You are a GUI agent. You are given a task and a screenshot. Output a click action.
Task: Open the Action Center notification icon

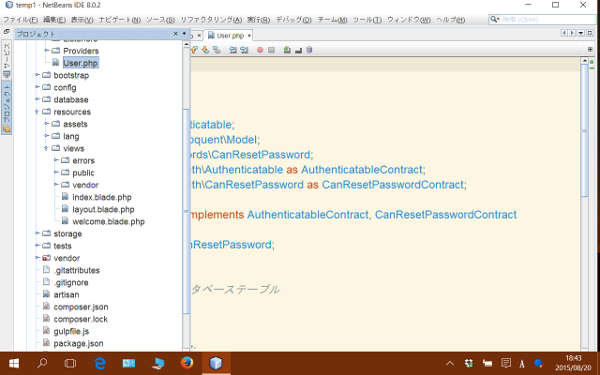pyautogui.click(x=506, y=363)
